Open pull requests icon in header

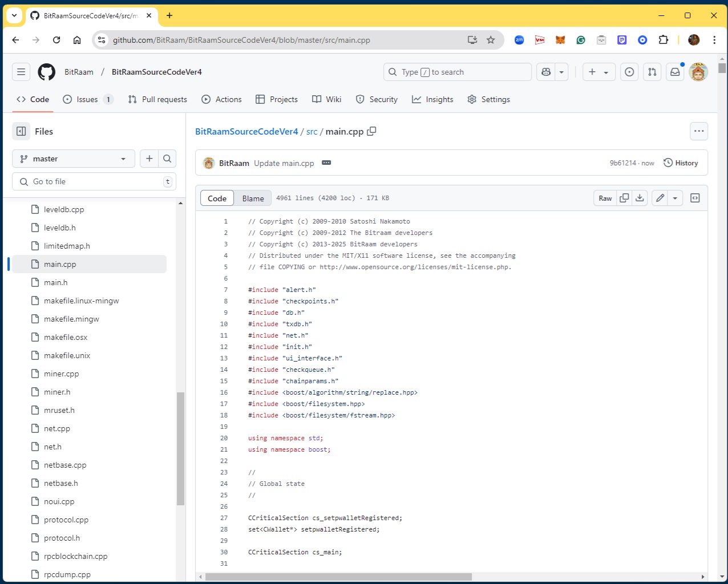coord(652,72)
